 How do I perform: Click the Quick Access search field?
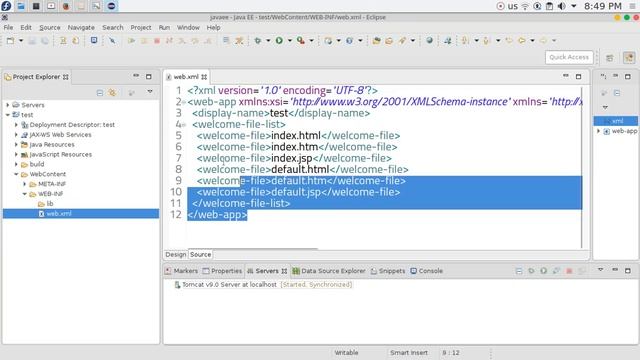(569, 57)
